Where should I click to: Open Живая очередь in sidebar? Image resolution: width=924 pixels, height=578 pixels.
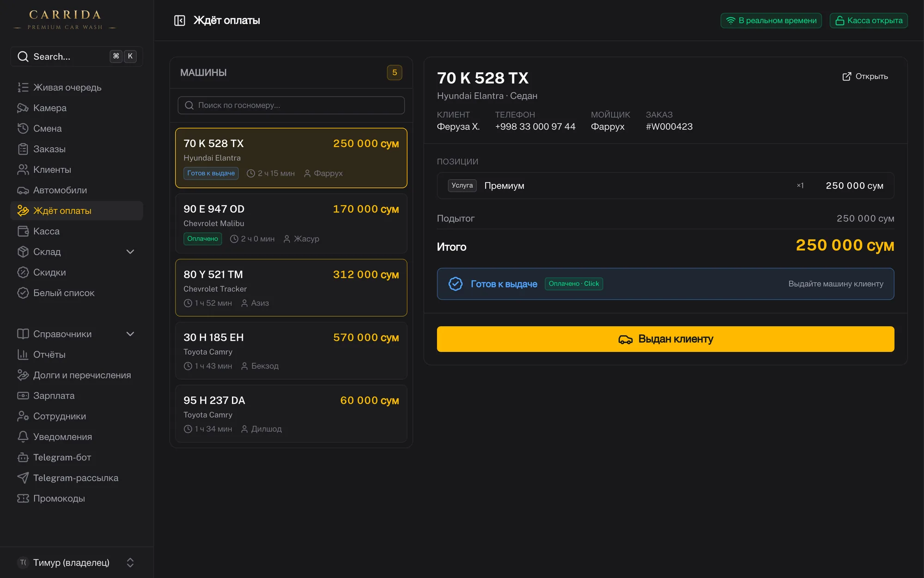tap(76, 87)
